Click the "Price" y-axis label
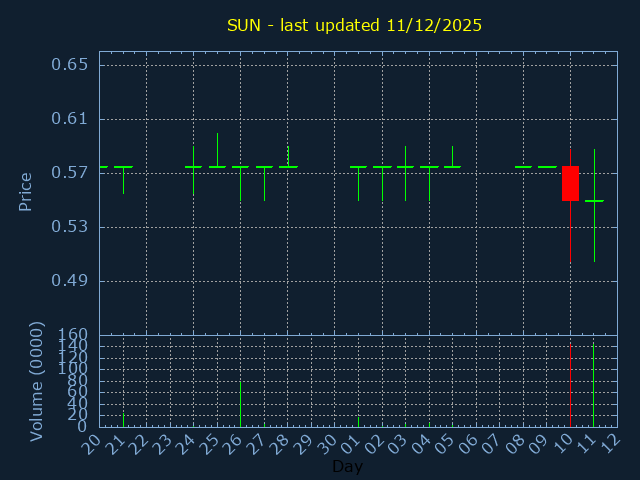Viewport: 640px width, 480px height. [x=26, y=191]
